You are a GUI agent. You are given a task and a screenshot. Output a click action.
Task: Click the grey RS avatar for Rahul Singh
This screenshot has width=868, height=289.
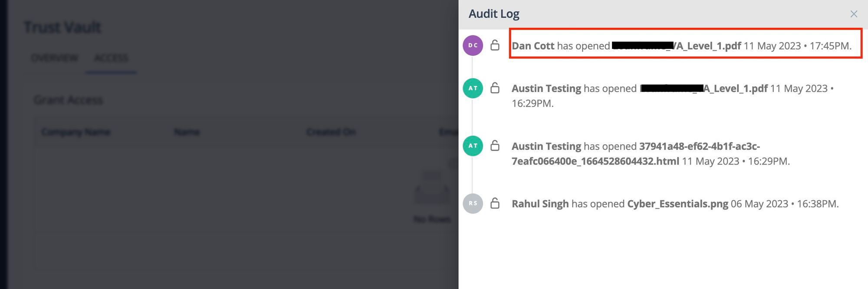pyautogui.click(x=473, y=203)
